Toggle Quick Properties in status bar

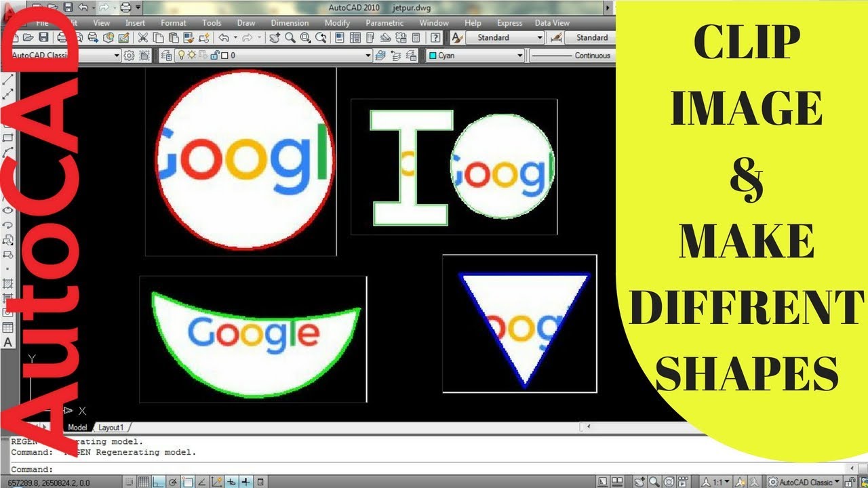coord(260,482)
